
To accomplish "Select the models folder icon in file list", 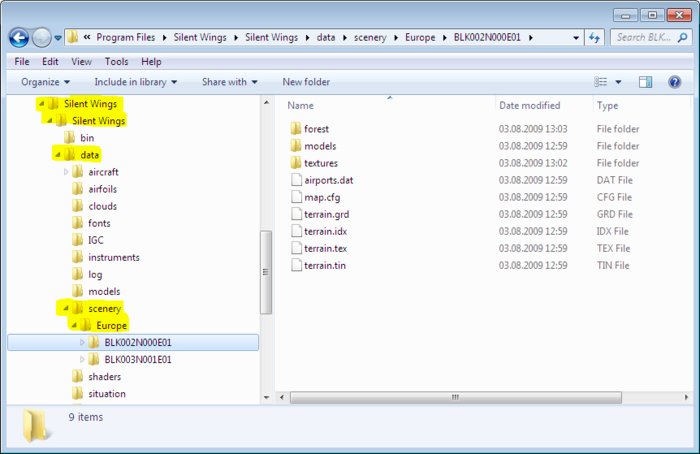I will point(296,146).
